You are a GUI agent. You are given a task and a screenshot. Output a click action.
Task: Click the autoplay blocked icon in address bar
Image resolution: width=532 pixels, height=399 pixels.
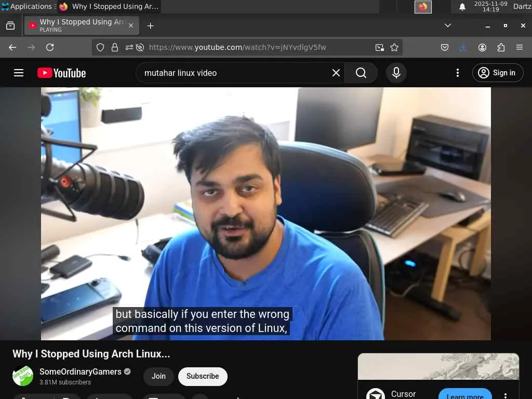(x=140, y=47)
